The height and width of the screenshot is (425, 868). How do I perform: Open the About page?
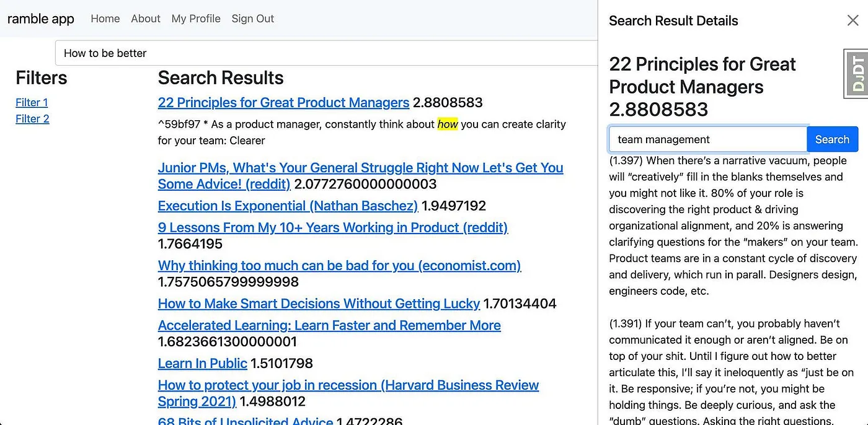[x=145, y=19]
